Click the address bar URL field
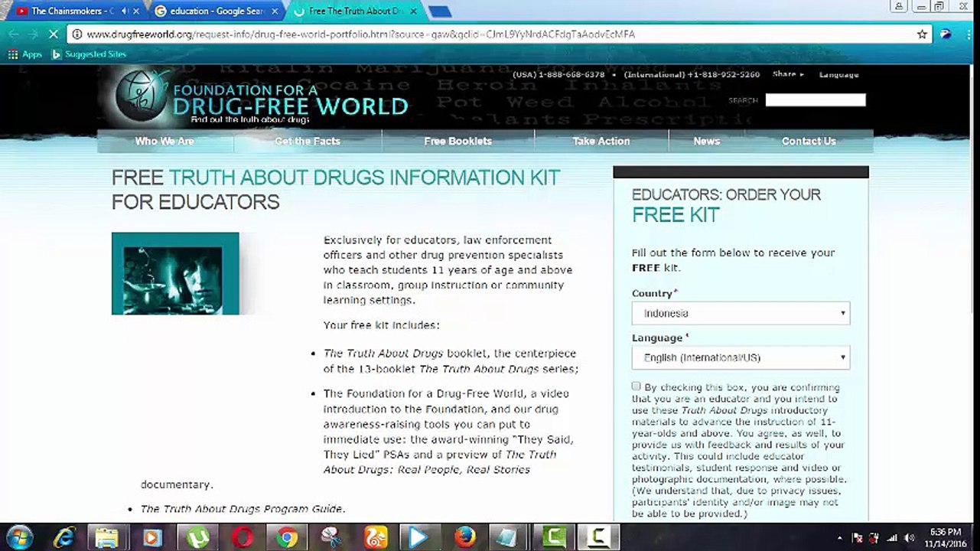This screenshot has width=980, height=551. 497,34
